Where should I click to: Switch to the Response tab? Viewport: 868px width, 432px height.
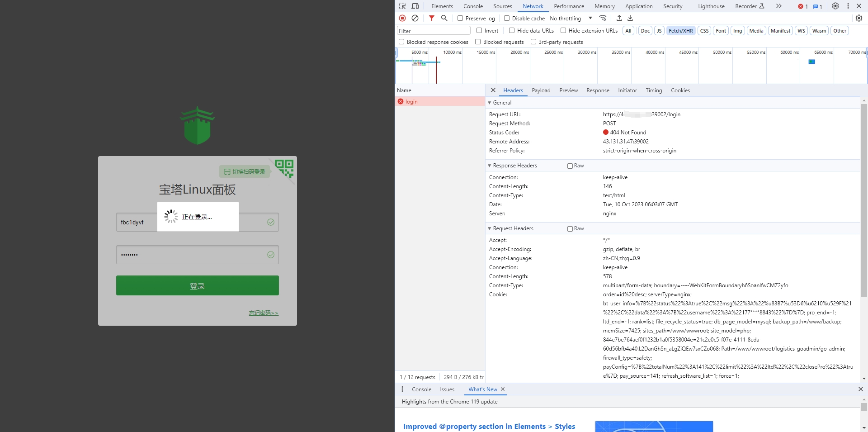tap(598, 90)
